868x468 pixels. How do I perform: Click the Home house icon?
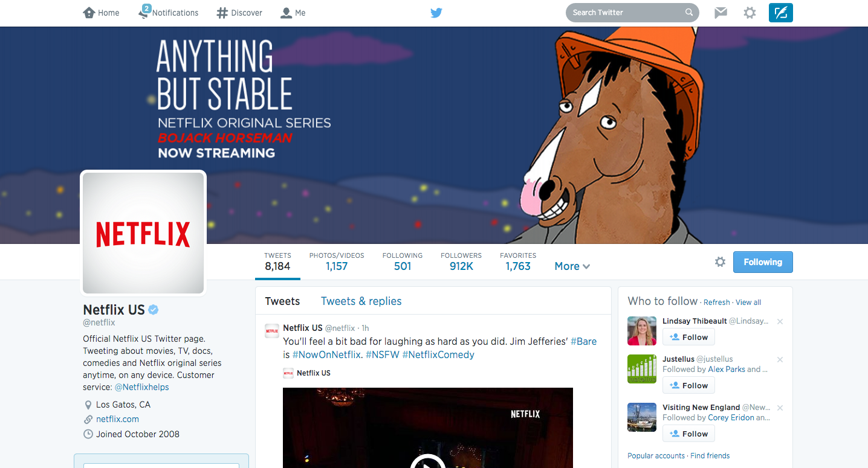click(89, 12)
